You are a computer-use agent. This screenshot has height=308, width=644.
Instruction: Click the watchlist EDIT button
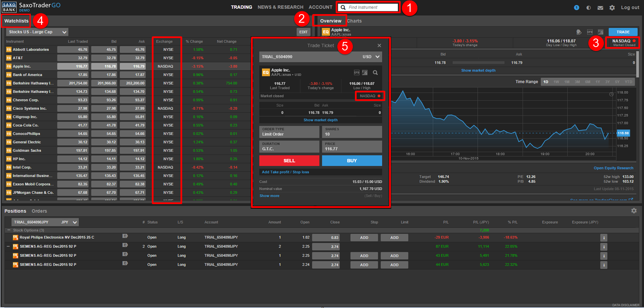click(x=304, y=32)
